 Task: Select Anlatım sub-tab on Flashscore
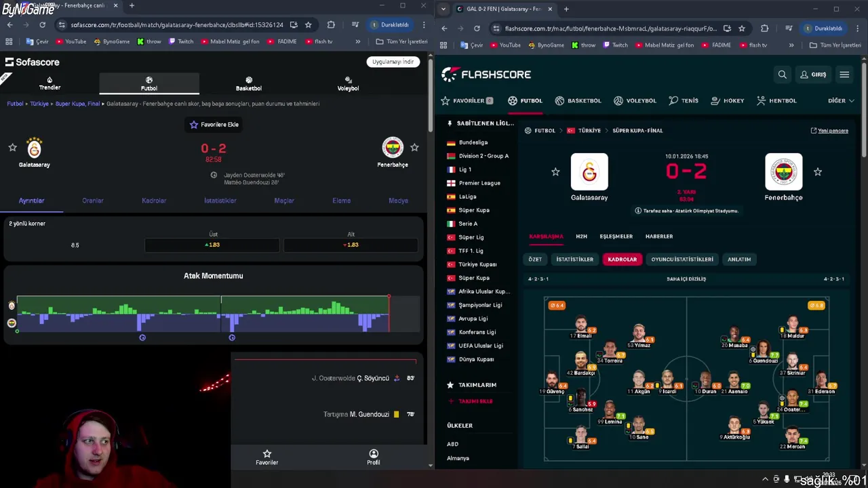(x=739, y=260)
